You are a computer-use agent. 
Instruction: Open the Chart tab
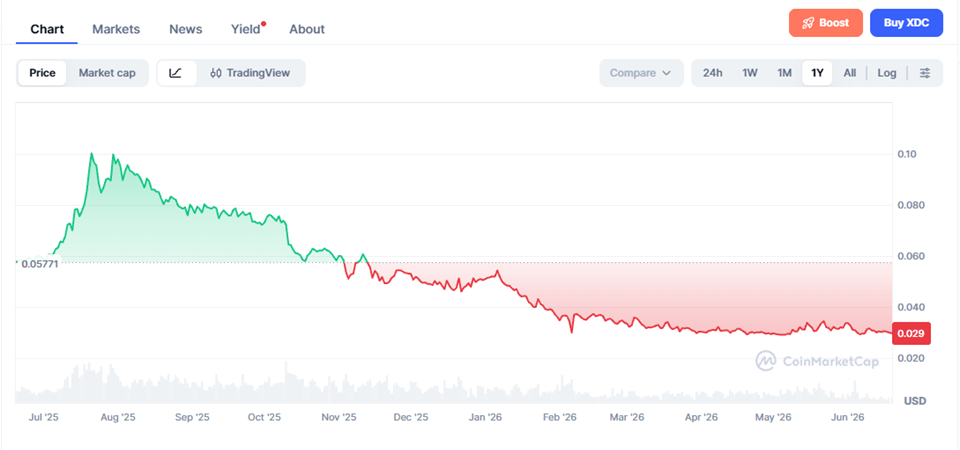47,29
